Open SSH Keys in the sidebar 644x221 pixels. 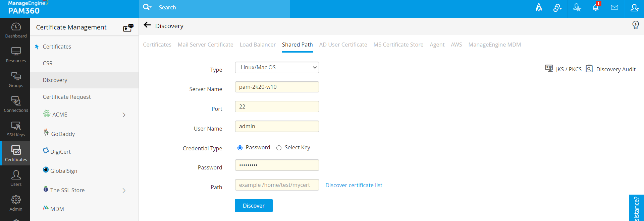16,129
